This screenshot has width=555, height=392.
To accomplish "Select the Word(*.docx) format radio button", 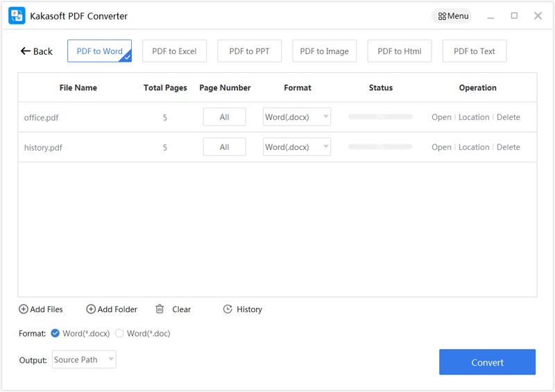I will [x=55, y=334].
